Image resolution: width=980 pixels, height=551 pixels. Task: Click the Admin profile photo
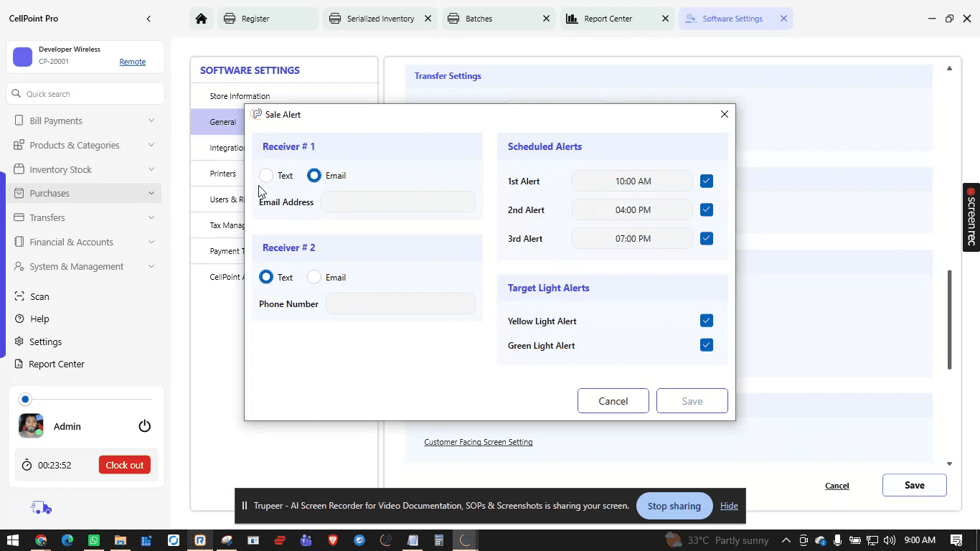point(31,425)
